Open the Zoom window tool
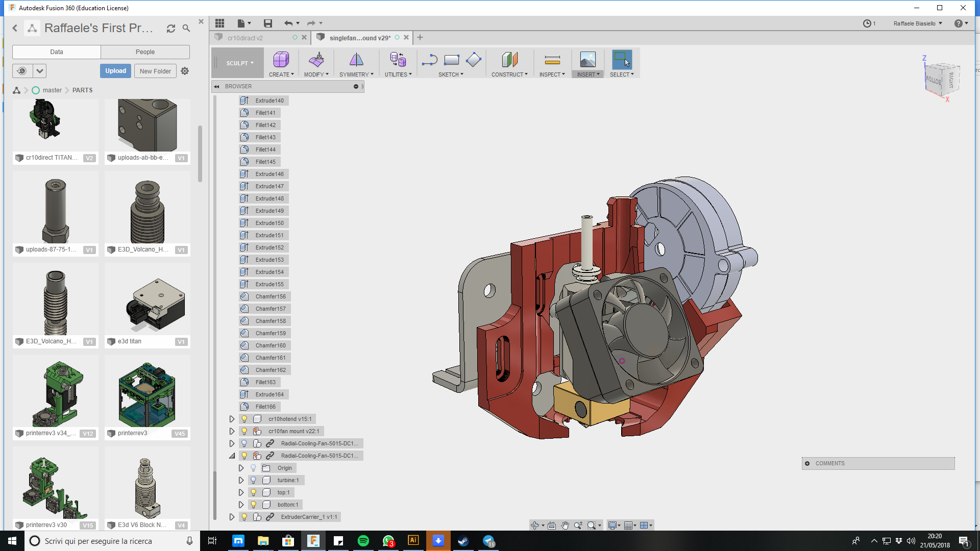This screenshot has width=980, height=551. pyautogui.click(x=592, y=525)
